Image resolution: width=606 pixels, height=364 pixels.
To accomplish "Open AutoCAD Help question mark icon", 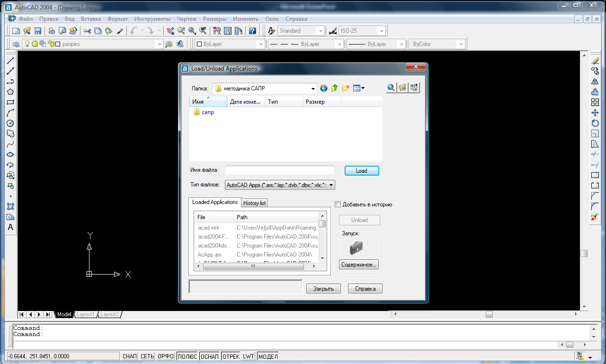I will [x=252, y=31].
